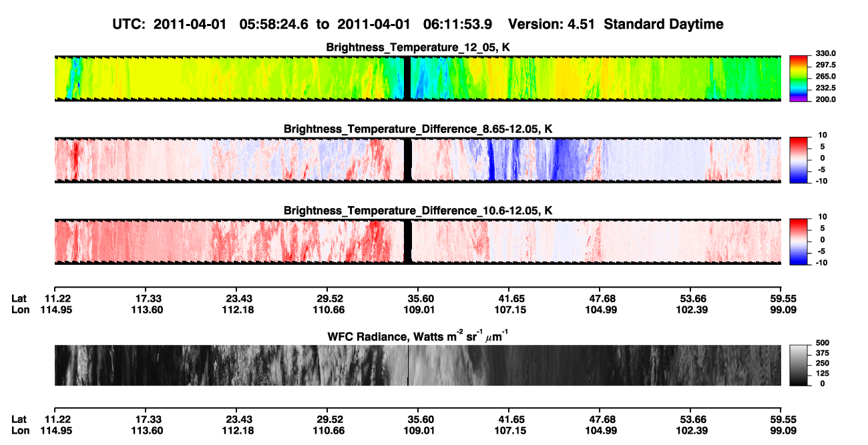Click longitude 109.01 below the WFC Radiance panel
Viewport: 868px width, 445px height.
pyautogui.click(x=419, y=431)
